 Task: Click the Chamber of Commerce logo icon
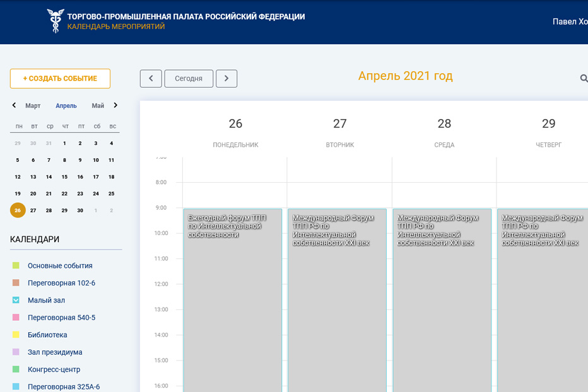pyautogui.click(x=56, y=21)
